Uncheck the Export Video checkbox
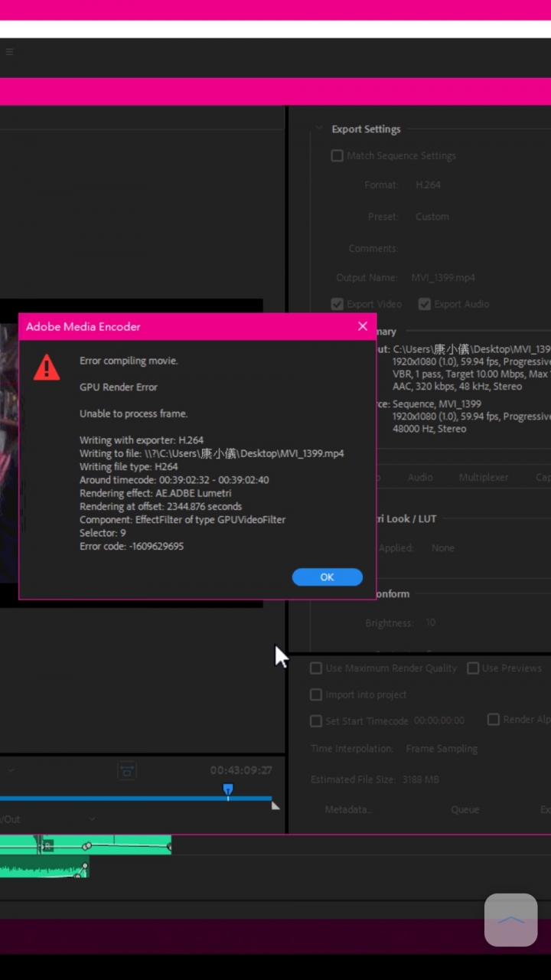 click(337, 304)
